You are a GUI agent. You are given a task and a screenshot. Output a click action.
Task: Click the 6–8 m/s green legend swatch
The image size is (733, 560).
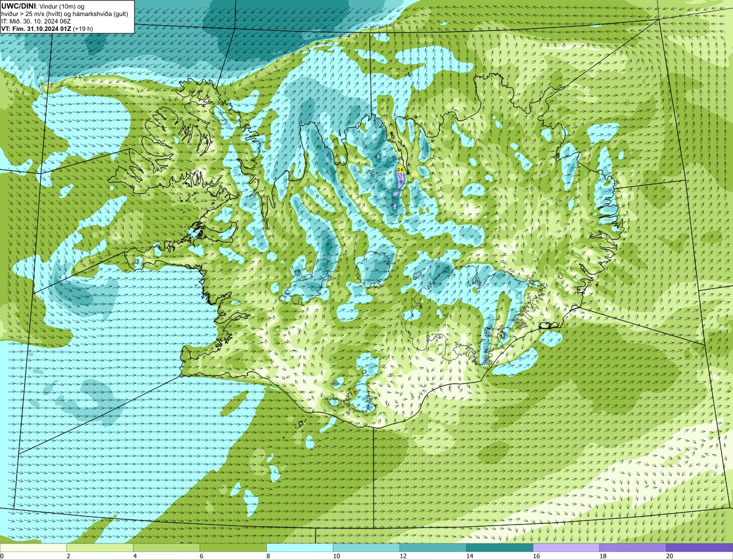click(233, 548)
